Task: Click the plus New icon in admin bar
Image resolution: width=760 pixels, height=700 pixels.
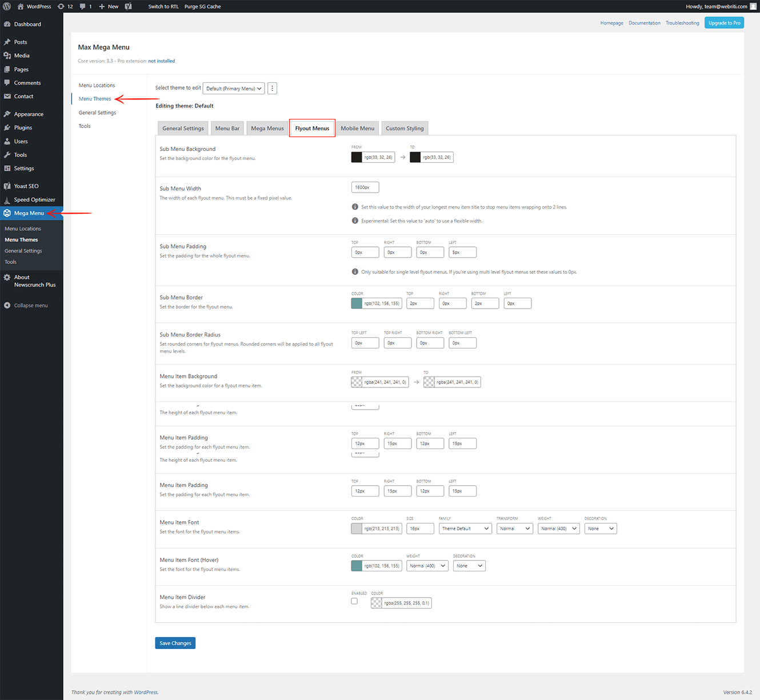Action: coord(102,6)
